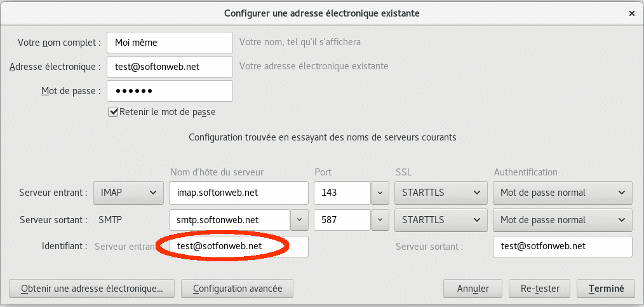Click the "Re-tester" button
This screenshot has width=644, height=307.
point(539,288)
